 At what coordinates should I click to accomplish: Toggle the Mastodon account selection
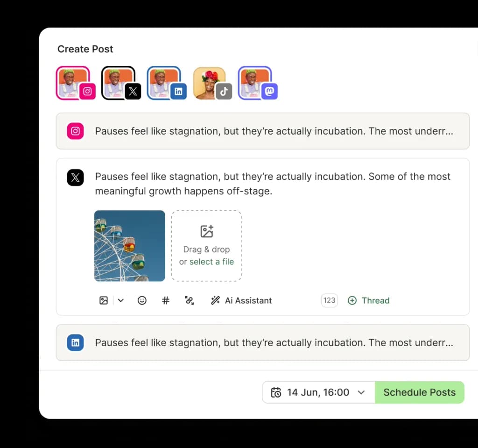pyautogui.click(x=255, y=82)
